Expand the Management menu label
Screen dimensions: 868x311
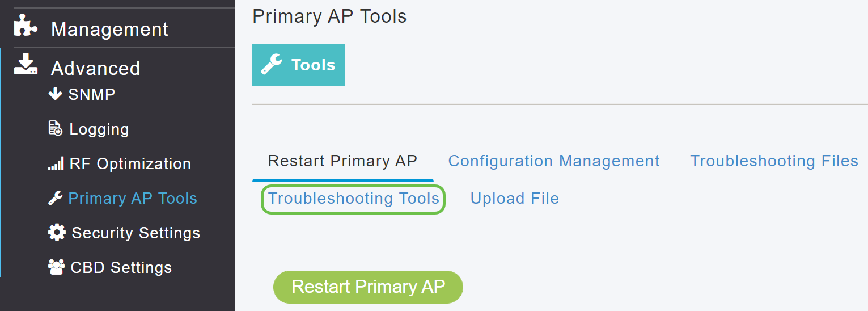(x=109, y=29)
